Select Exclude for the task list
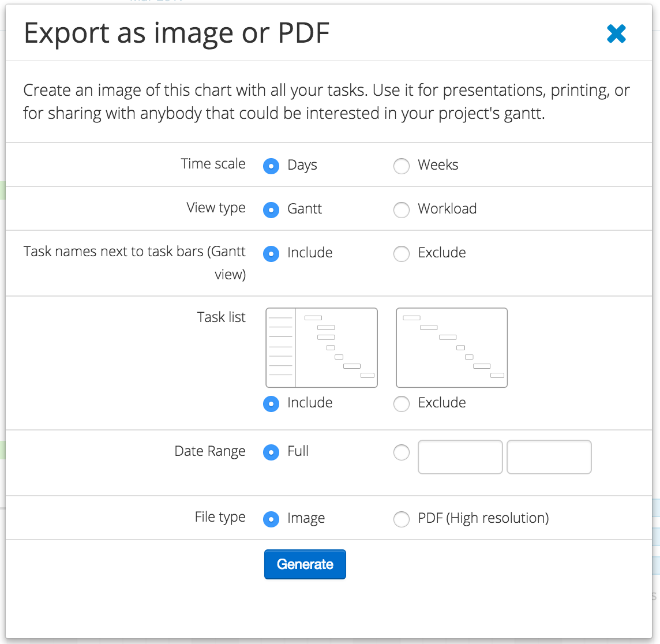The width and height of the screenshot is (660, 644). click(401, 403)
